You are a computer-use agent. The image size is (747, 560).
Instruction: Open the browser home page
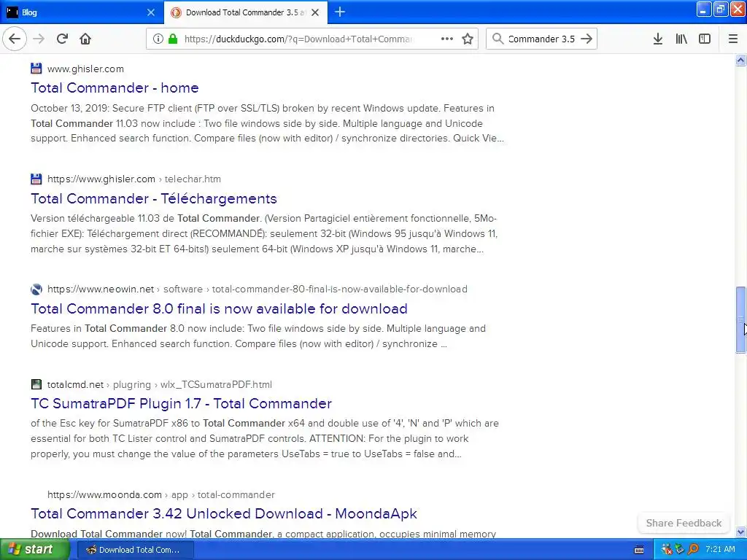click(x=85, y=39)
